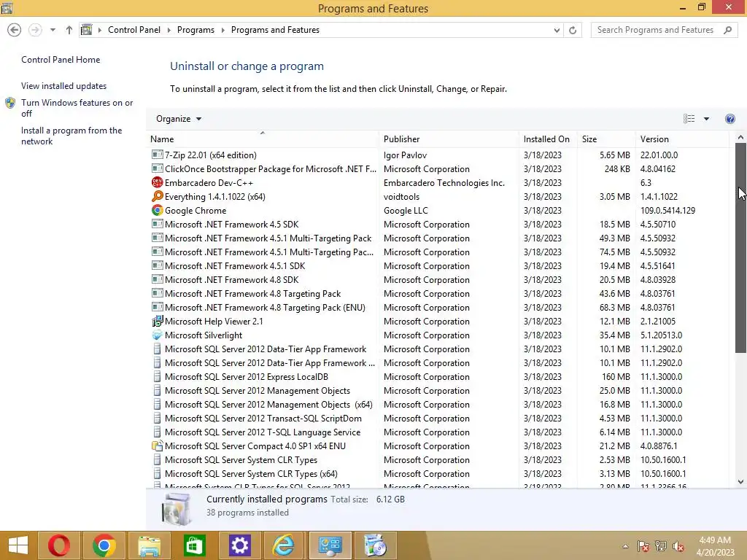747x560 pixels.
Task: Expand the address bar history dropdown
Action: [557, 30]
